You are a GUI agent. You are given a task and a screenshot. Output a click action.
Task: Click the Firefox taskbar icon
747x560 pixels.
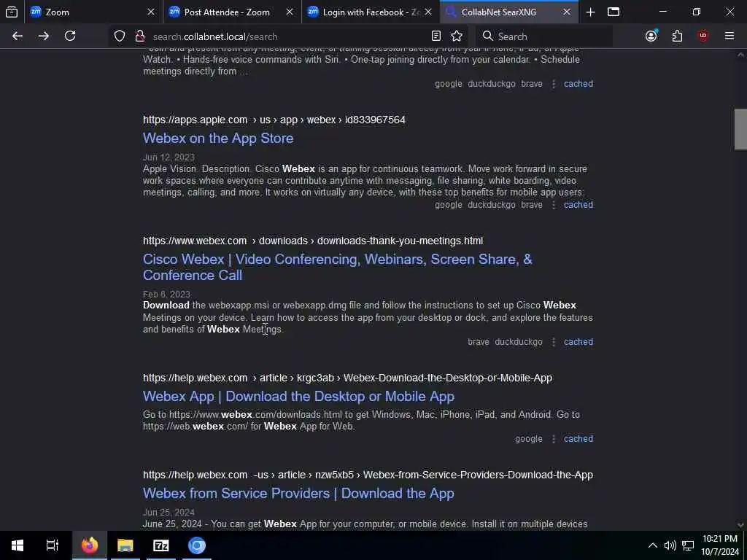[x=90, y=545]
